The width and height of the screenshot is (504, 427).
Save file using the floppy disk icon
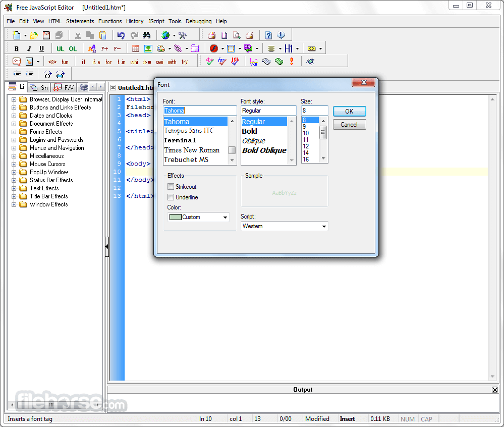click(x=46, y=35)
